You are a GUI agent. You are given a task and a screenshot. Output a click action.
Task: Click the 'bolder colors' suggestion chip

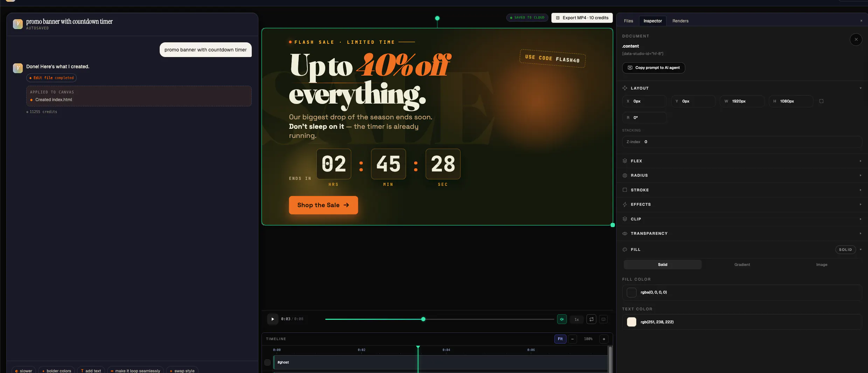coord(56,371)
